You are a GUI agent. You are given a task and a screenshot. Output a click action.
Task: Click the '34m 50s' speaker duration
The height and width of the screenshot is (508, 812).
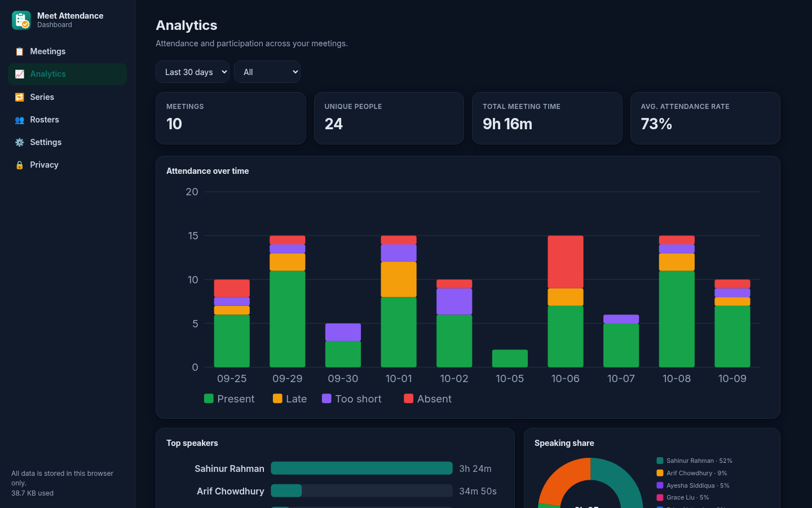pos(478,491)
